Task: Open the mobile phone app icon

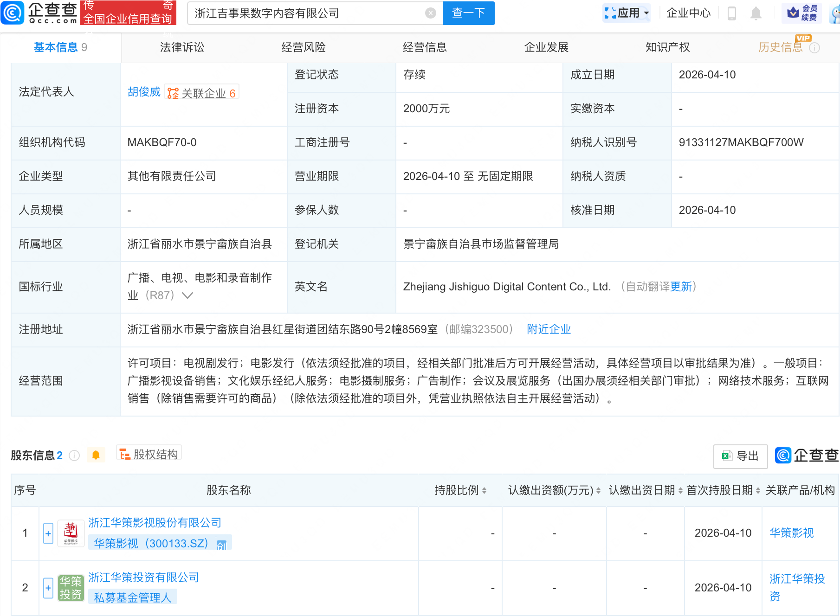Action: [x=731, y=13]
